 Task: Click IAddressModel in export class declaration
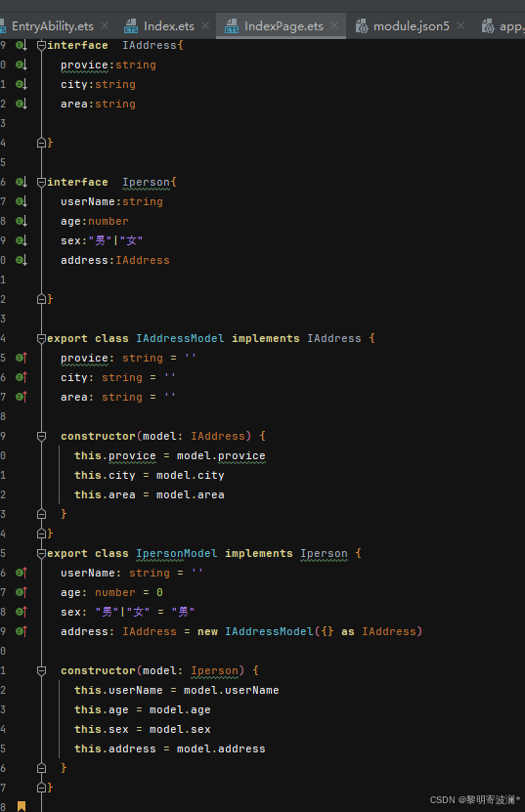click(180, 339)
